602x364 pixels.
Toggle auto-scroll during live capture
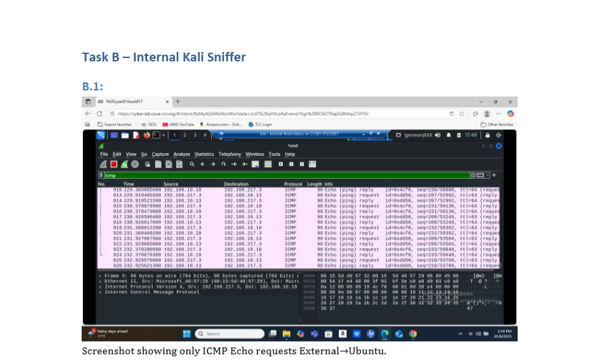point(257,164)
